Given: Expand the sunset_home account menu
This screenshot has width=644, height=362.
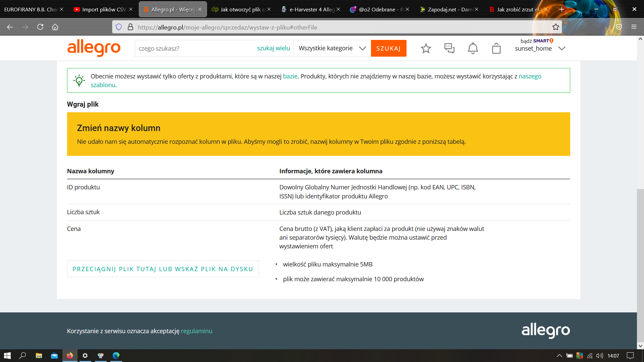Looking at the screenshot, I should click(561, 49).
